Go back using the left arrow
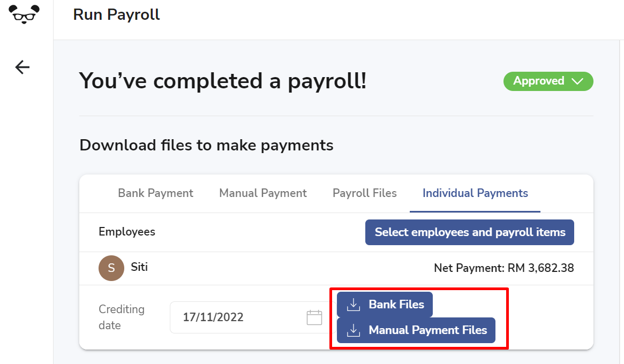The width and height of the screenshot is (624, 364). pyautogui.click(x=22, y=67)
